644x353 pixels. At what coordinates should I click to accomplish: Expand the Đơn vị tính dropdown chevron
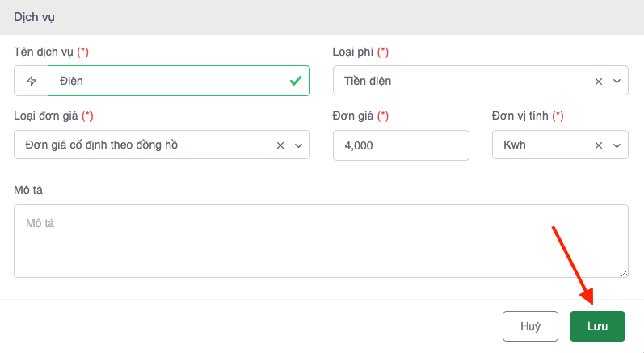617,145
